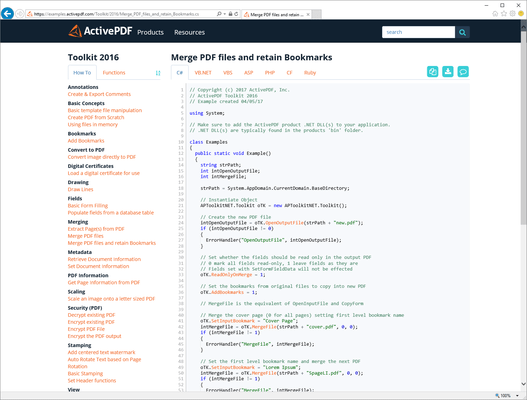The width and height of the screenshot is (527, 400).
Task: Toggle the sidebar expand/collapse list icon
Action: [158, 73]
